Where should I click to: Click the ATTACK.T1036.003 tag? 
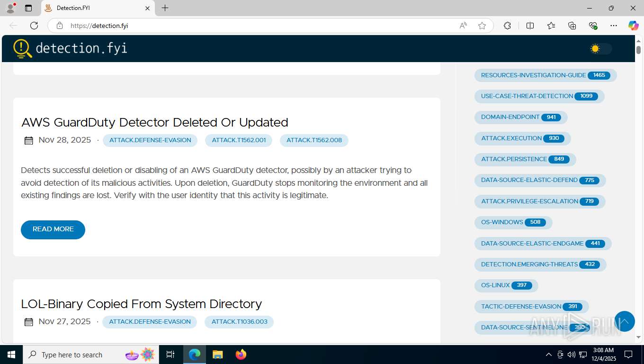tap(239, 322)
